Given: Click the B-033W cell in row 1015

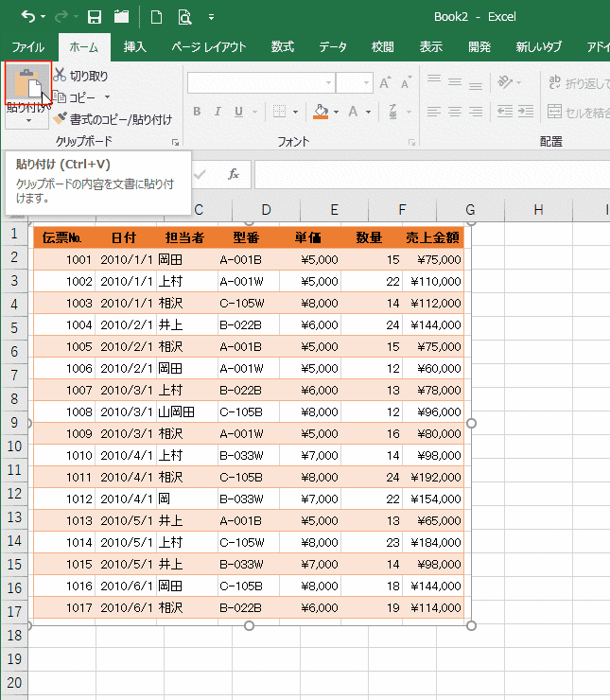Looking at the screenshot, I should point(249,565).
